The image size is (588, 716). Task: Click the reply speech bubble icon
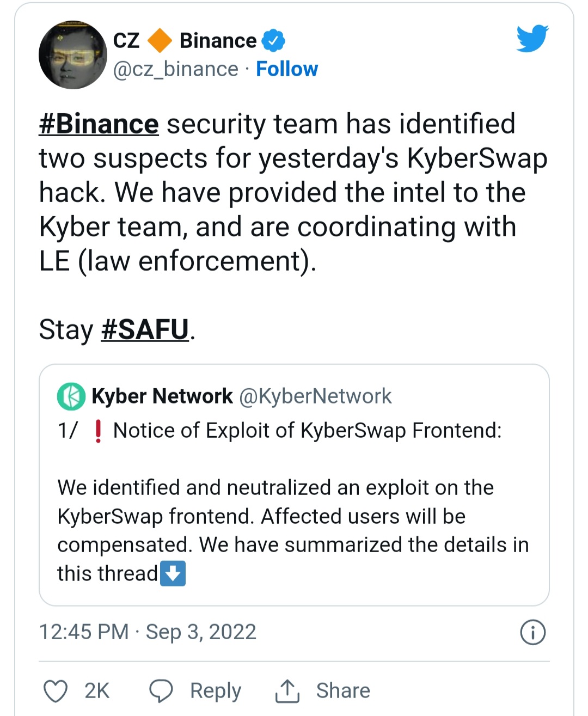coord(161,691)
